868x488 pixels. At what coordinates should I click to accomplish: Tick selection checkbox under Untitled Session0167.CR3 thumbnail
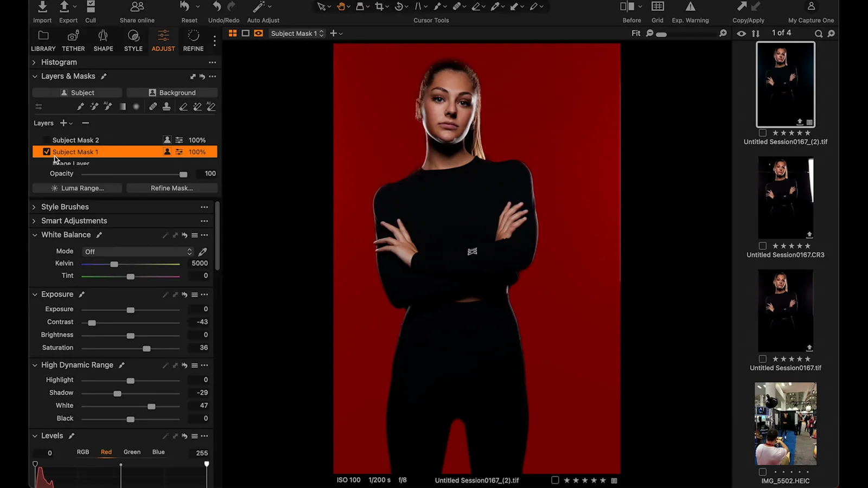tap(763, 246)
